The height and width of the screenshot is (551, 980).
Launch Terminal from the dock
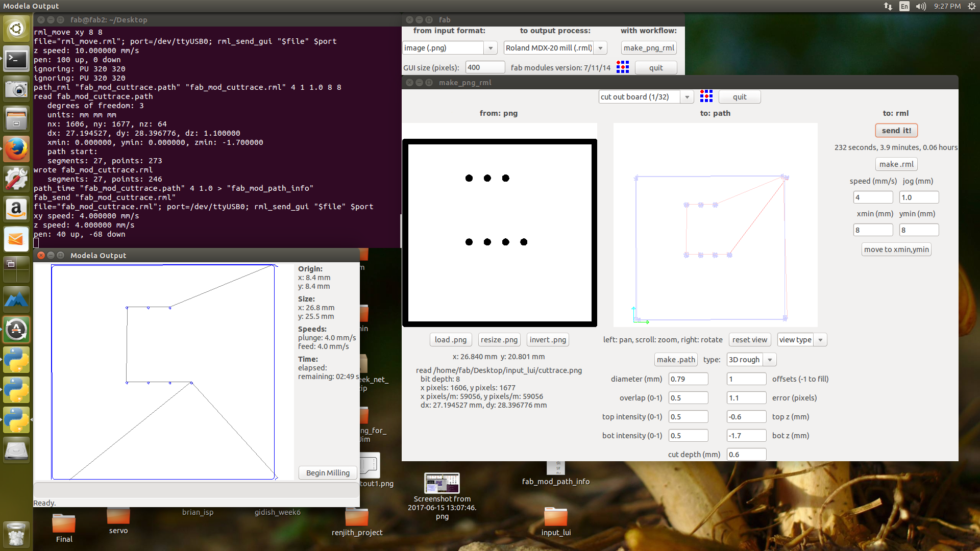16,59
